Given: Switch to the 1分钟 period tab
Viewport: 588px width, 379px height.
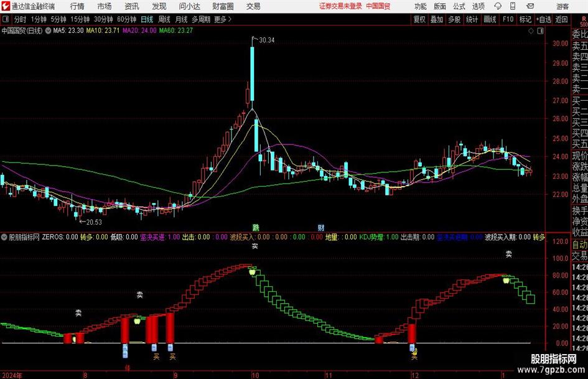Looking at the screenshot, I should point(39,19).
